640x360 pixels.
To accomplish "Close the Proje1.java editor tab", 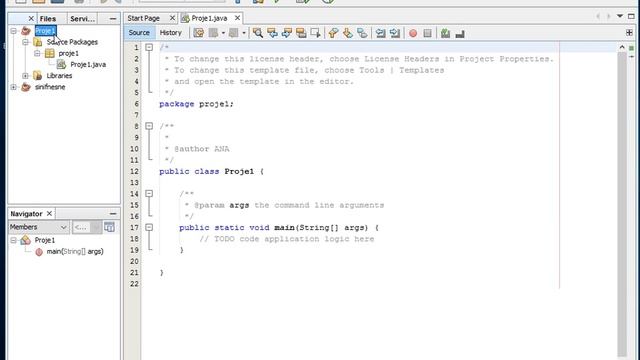I will (x=237, y=18).
